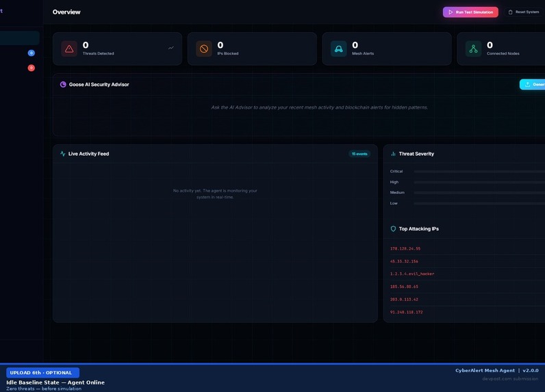545x392 pixels.
Task: Click the Mesh Alerts label
Action: coord(363,53)
